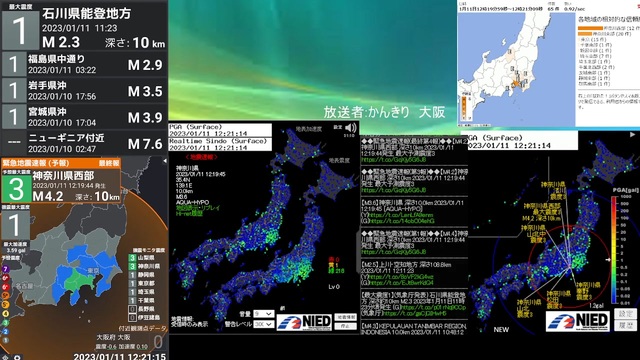Click the speaker volume icon on Kyoshin monitor

351,127
